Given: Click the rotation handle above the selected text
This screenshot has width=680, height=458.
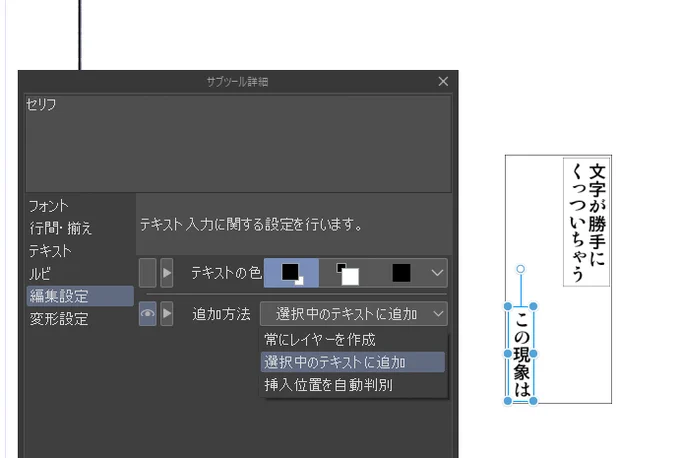Looking at the screenshot, I should [520, 269].
